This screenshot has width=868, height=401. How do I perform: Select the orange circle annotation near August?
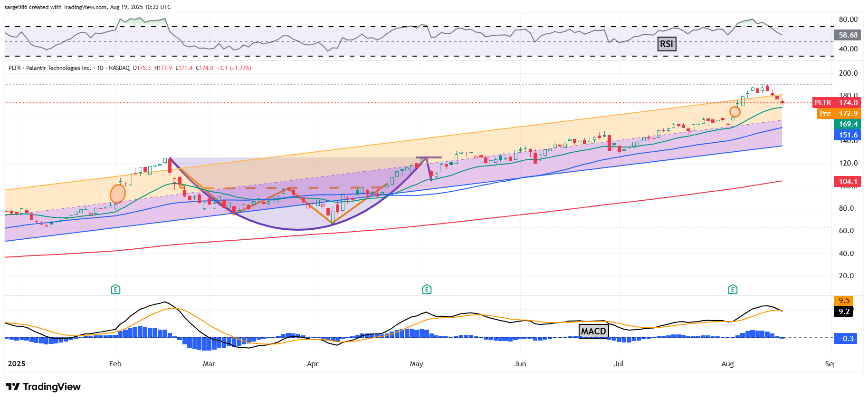point(734,112)
